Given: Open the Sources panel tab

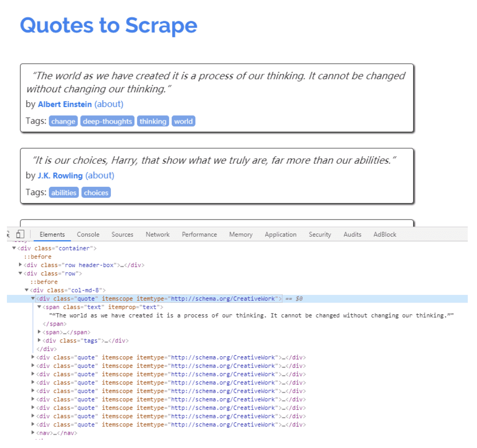Looking at the screenshot, I should (x=122, y=234).
